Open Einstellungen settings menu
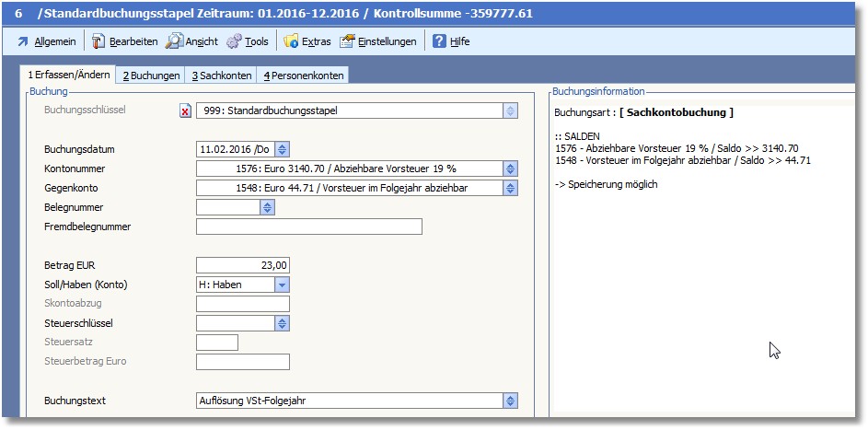 click(347, 41)
